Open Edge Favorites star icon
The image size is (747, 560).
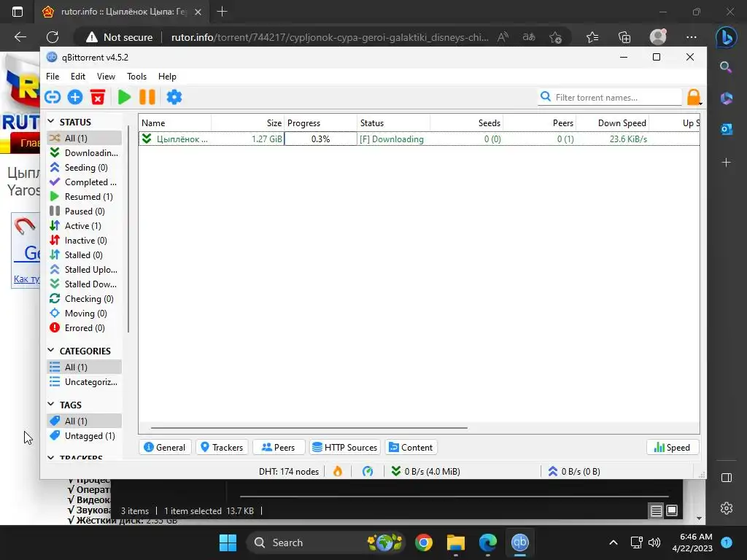point(592,37)
